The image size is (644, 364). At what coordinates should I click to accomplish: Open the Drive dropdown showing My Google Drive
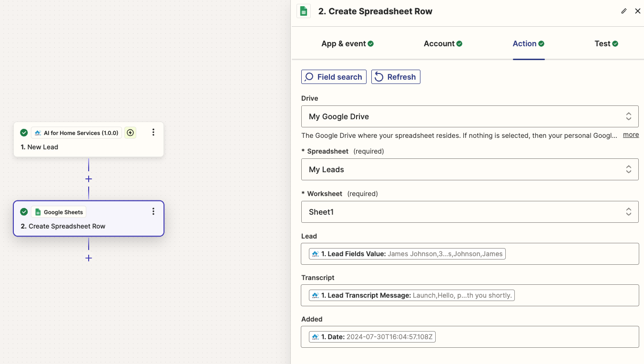(x=470, y=116)
